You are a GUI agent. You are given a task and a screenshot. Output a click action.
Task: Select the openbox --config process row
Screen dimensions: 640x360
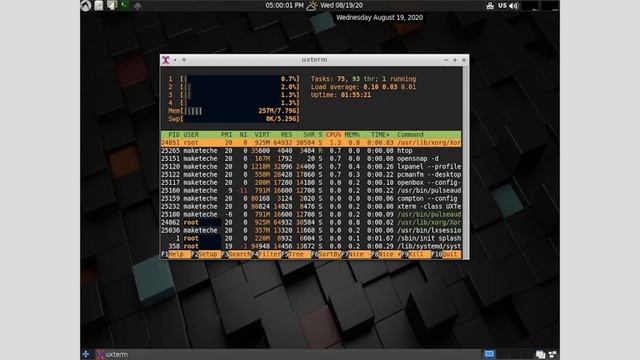(311, 182)
